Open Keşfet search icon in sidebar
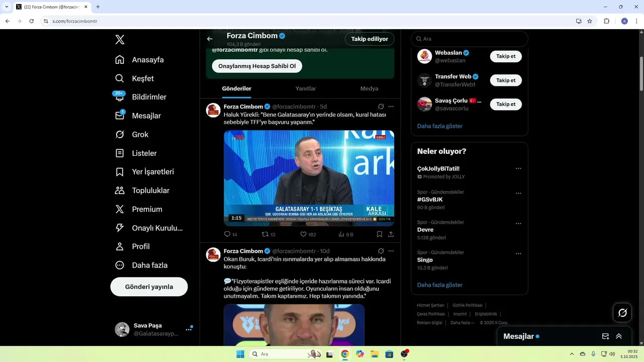This screenshot has width=644, height=362. tap(120, 78)
